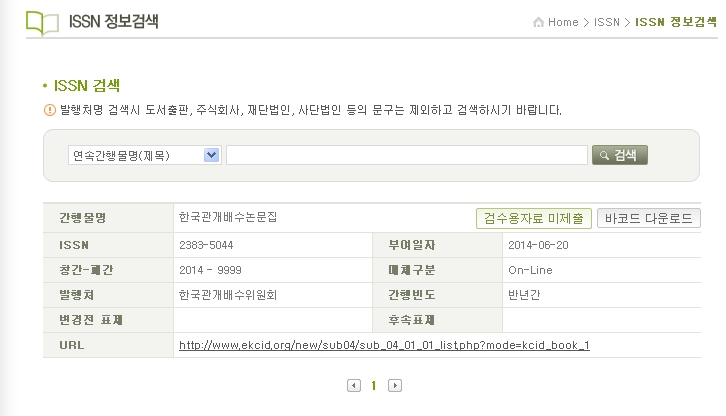Open the Home breadcrumb text link
Image resolution: width=726 pixels, height=416 pixels.
click(x=563, y=22)
